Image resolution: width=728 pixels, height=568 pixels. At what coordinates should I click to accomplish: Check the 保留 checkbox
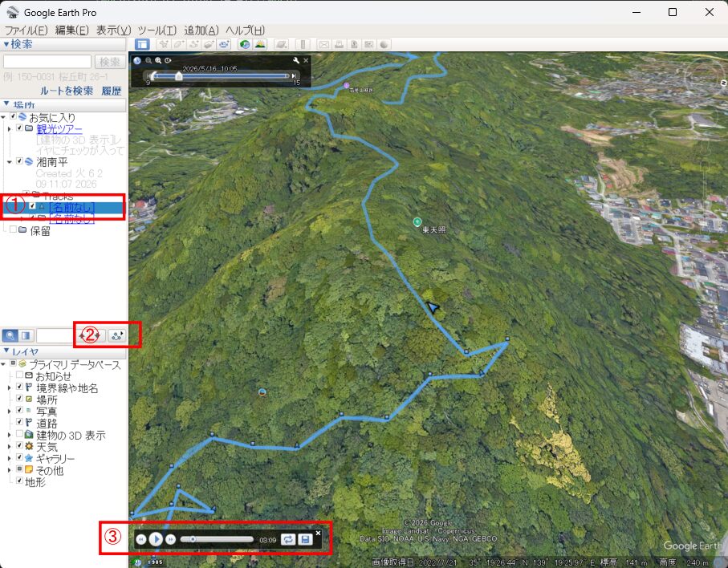[14, 229]
